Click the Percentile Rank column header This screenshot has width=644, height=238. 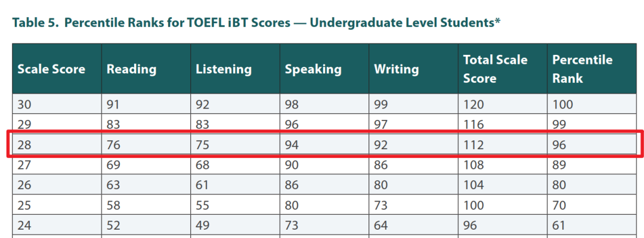(592, 69)
